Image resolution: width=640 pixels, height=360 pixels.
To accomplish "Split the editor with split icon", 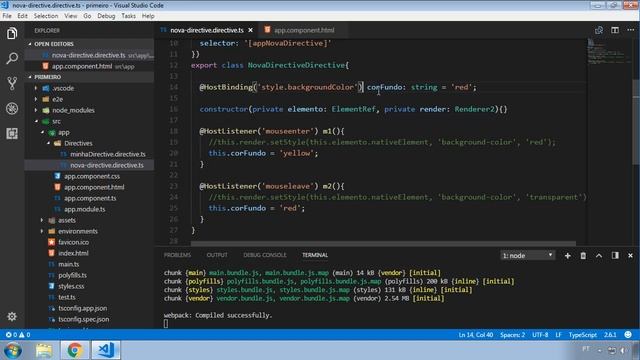I will pos(615,30).
